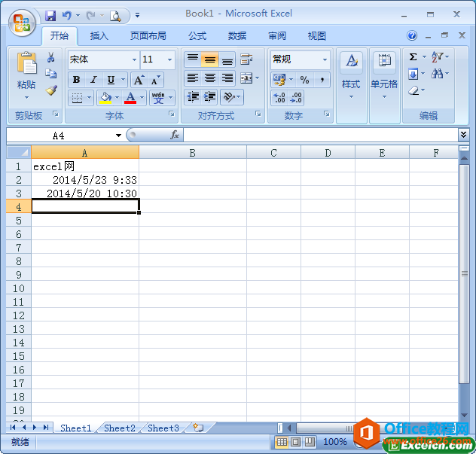Click the Clear eraser icon
The image size is (476, 454).
pyautogui.click(x=413, y=90)
